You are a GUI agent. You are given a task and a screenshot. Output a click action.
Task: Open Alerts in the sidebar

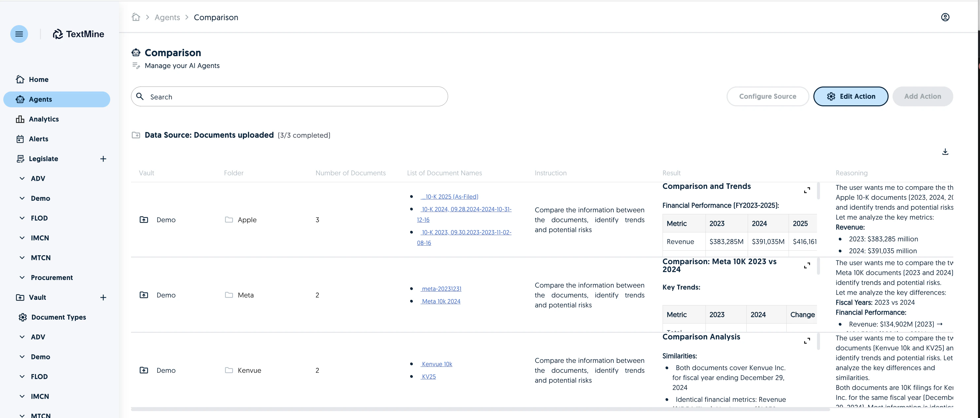tap(57, 139)
